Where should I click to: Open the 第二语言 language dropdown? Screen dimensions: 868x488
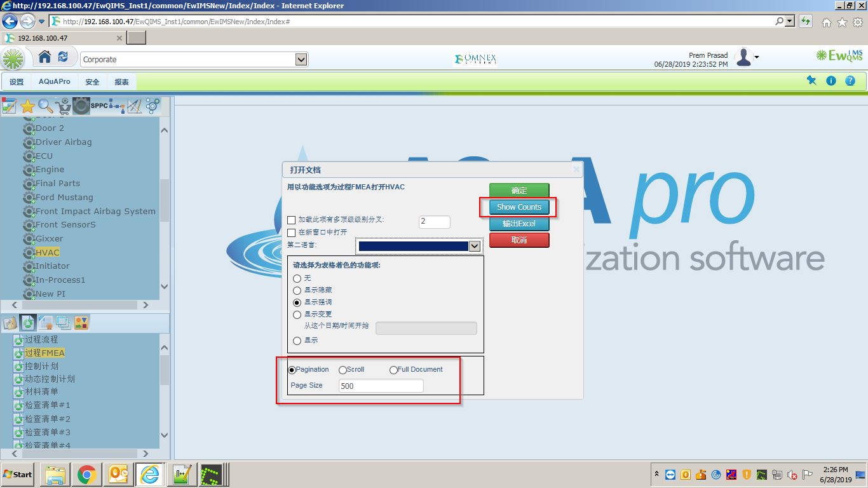pyautogui.click(x=474, y=246)
